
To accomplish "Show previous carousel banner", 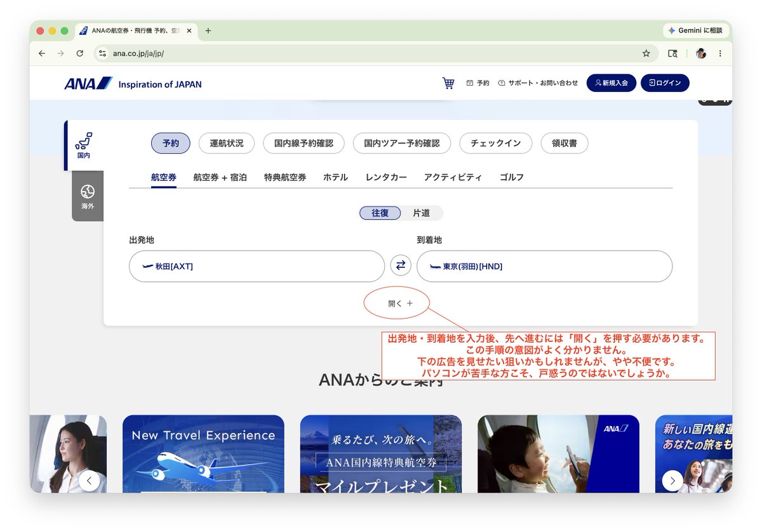I will point(90,481).
